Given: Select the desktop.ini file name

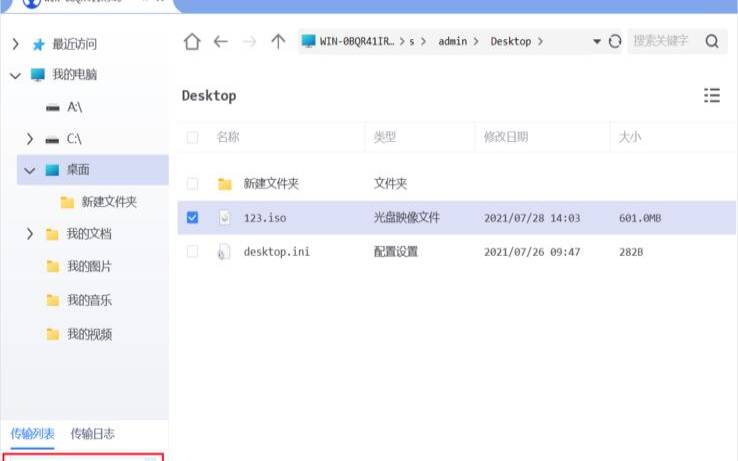Looking at the screenshot, I should (x=277, y=251).
